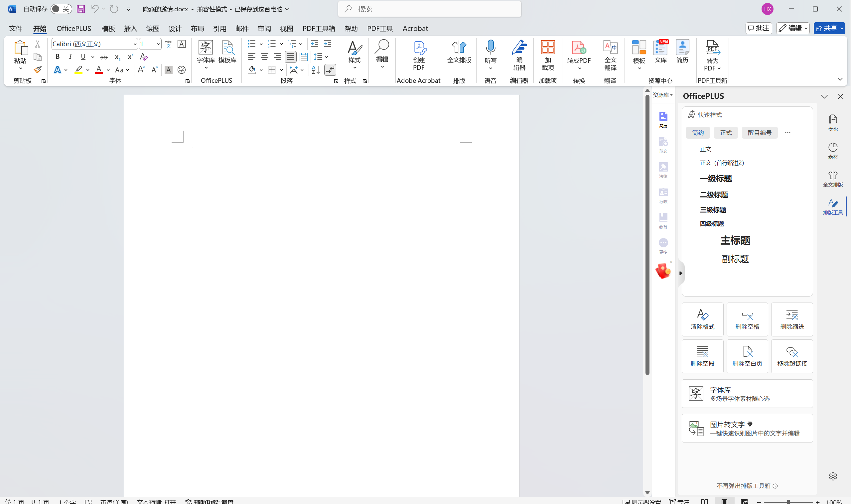Click 全文排版 shirt icon in ribbon
This screenshot has width=851, height=504.
(459, 52)
